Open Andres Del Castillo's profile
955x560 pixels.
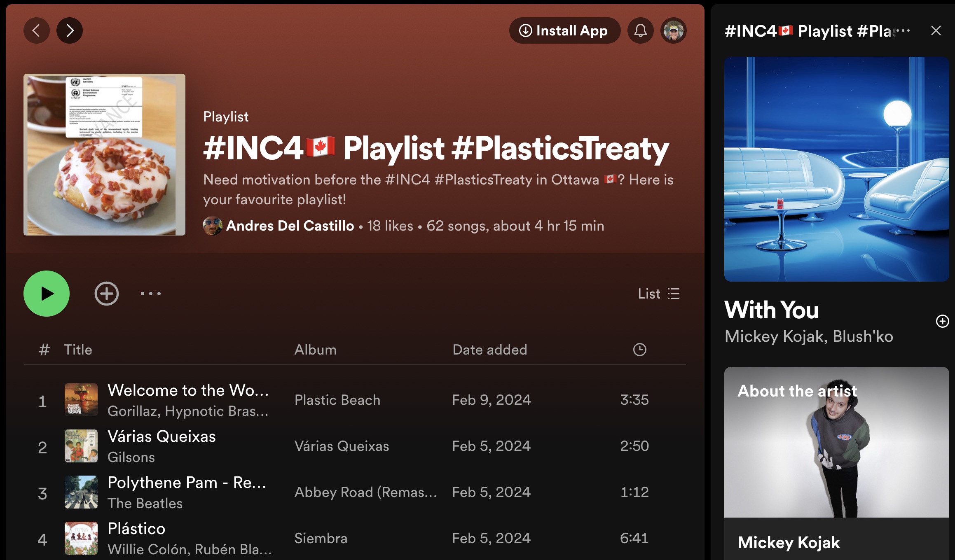click(x=290, y=226)
